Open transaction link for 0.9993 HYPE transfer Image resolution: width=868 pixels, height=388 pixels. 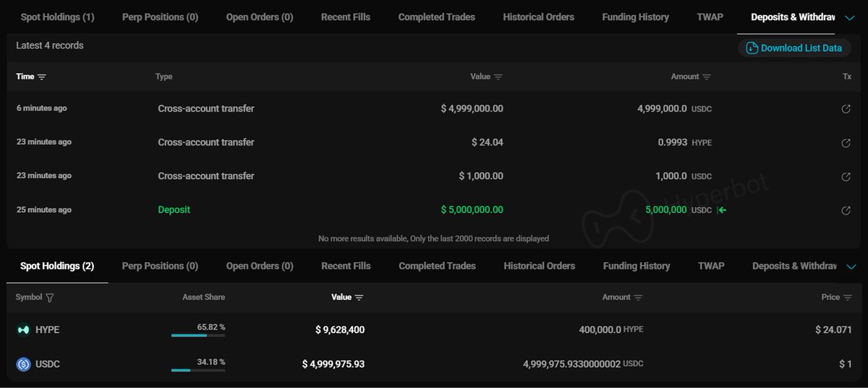846,143
